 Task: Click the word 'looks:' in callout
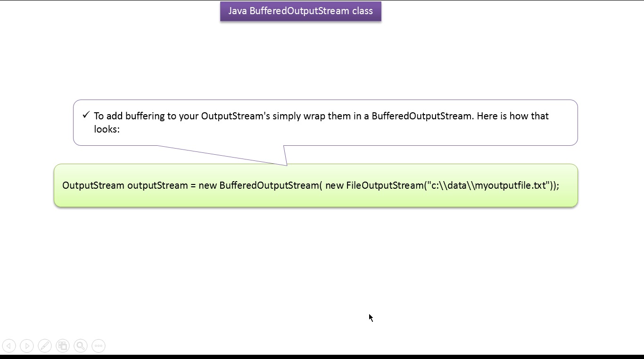(x=107, y=129)
